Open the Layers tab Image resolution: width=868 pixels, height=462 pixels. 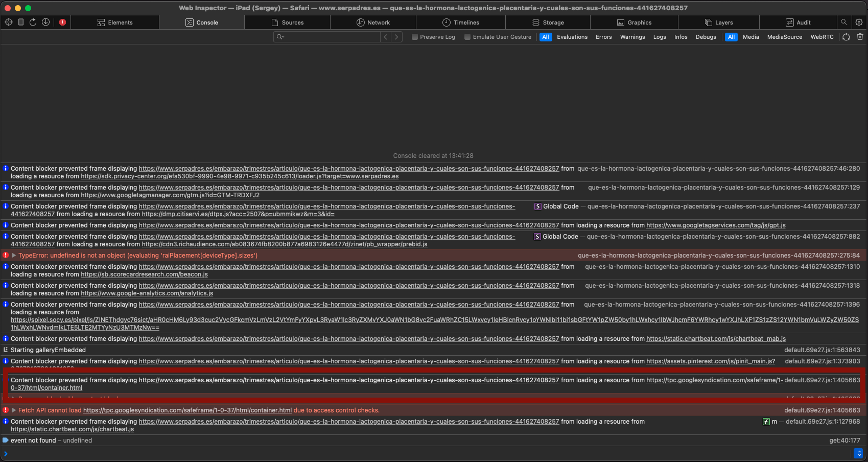[x=719, y=22]
